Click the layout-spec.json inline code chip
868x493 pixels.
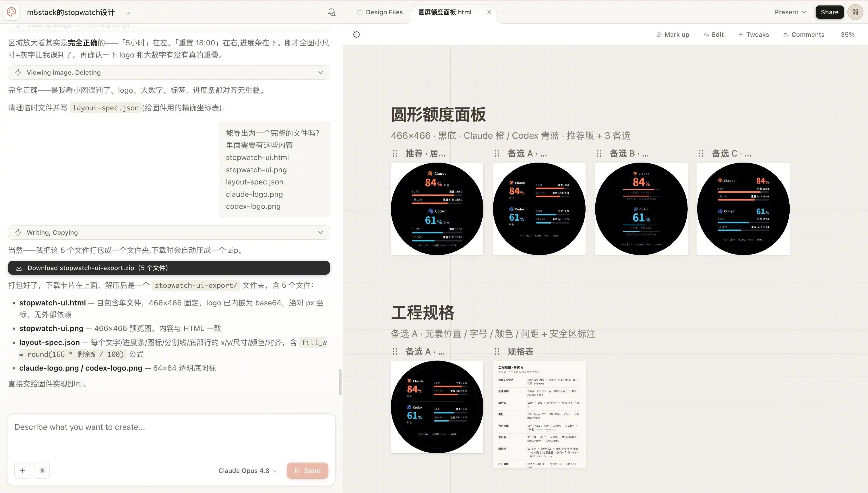106,108
